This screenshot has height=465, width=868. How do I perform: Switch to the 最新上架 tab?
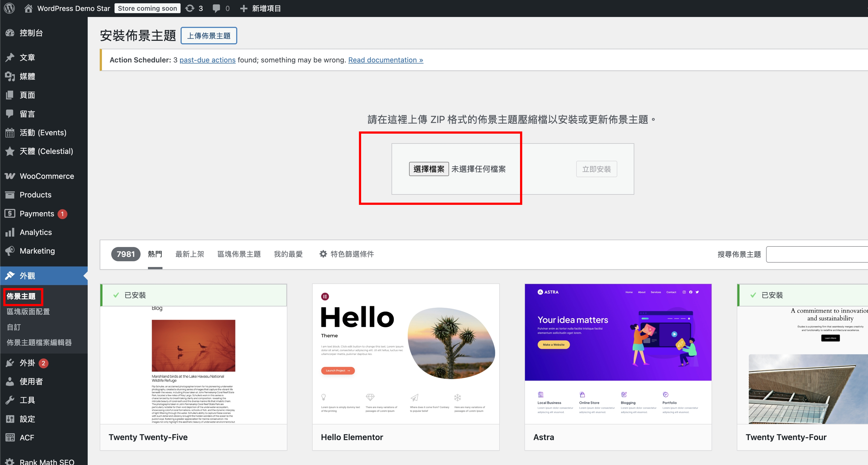pos(190,254)
